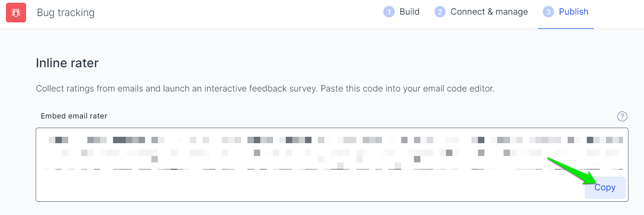
Task: Click the blue underline beneath Publish
Action: pyautogui.click(x=566, y=28)
